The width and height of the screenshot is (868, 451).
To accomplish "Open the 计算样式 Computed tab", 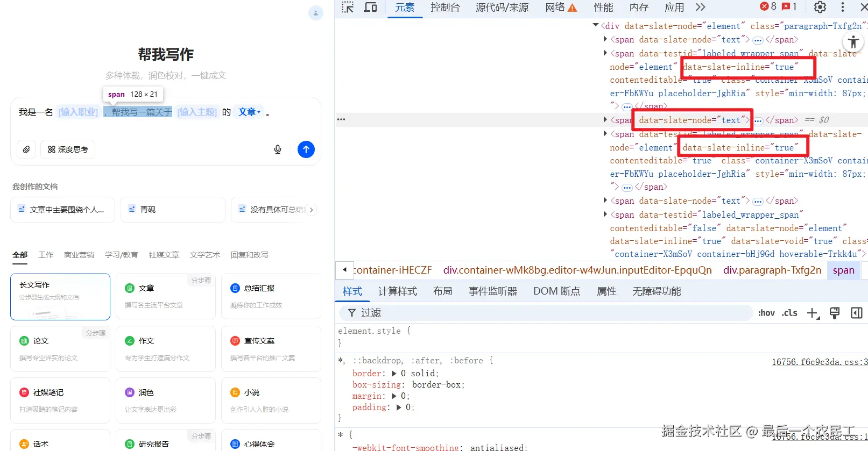I will pyautogui.click(x=397, y=291).
